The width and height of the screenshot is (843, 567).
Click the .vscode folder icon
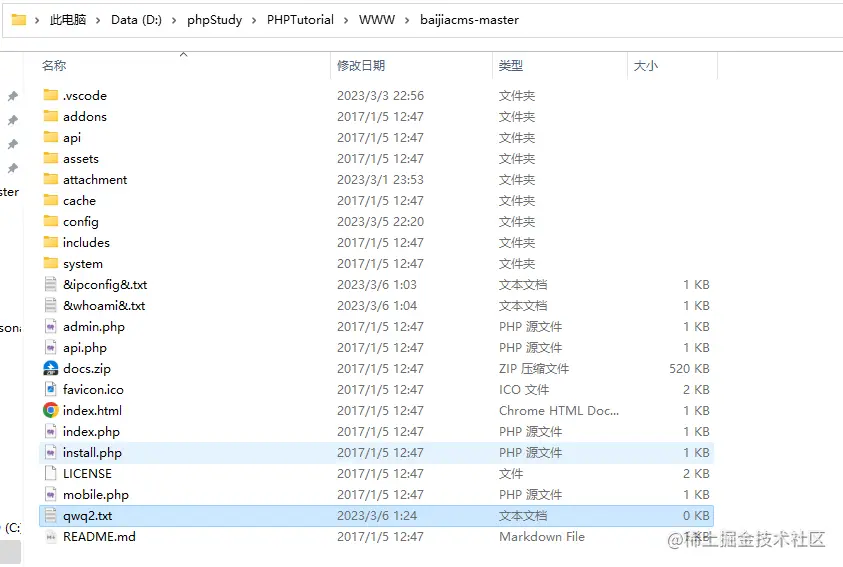(51, 95)
